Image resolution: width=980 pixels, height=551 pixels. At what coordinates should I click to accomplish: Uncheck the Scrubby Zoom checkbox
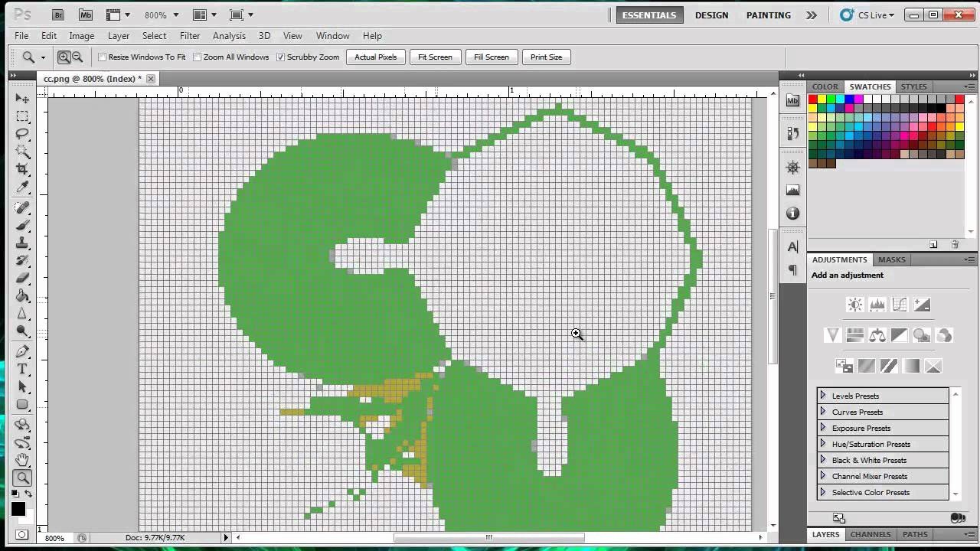[280, 57]
